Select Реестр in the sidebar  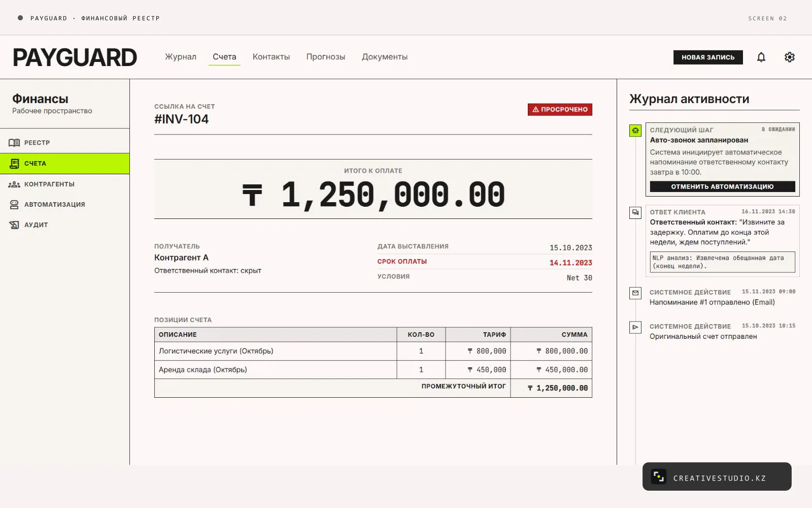click(64, 143)
